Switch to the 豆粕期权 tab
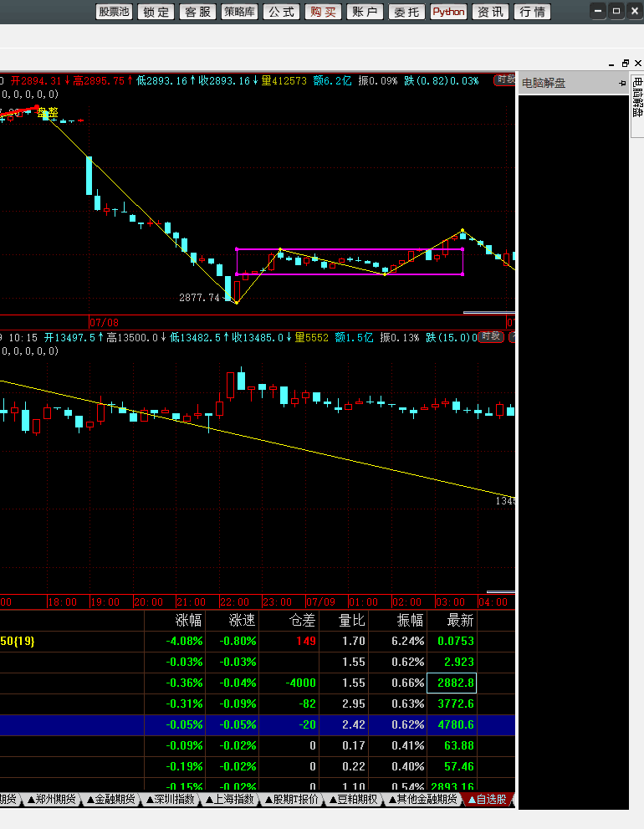The image size is (644, 829). coord(353,799)
